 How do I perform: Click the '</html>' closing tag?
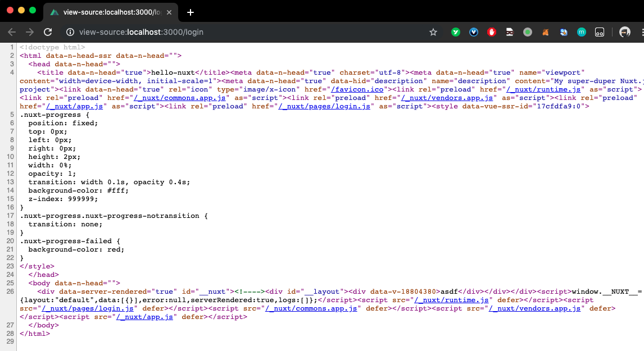click(x=34, y=334)
